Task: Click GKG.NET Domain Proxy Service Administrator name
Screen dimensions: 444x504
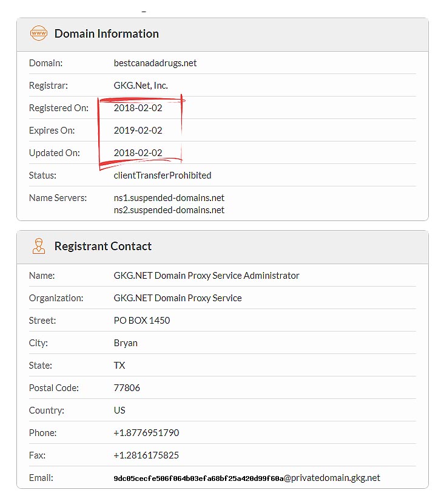Action: pyautogui.click(x=206, y=276)
